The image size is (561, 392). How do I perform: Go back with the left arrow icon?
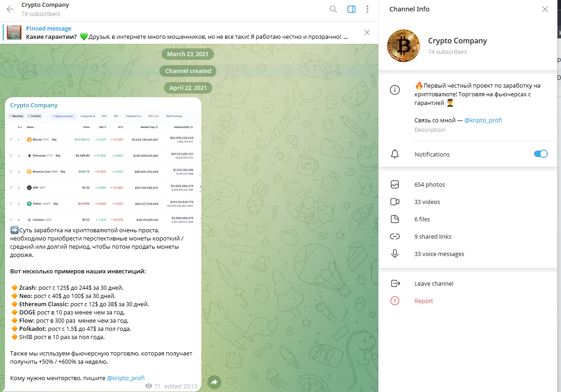pyautogui.click(x=10, y=9)
